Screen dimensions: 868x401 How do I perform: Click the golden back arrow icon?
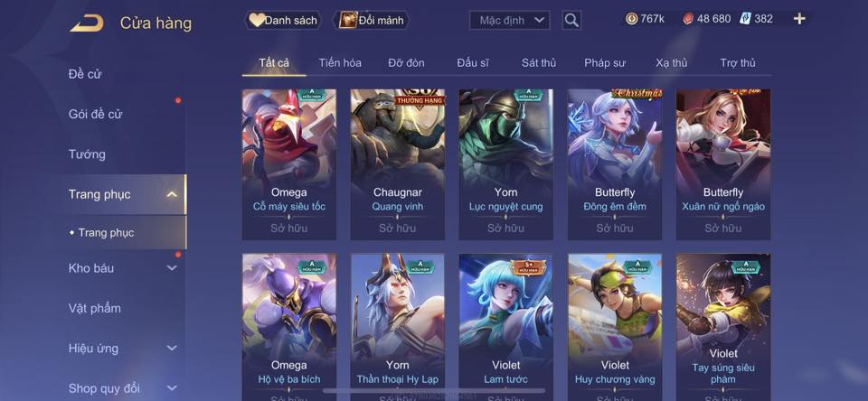pos(87,23)
